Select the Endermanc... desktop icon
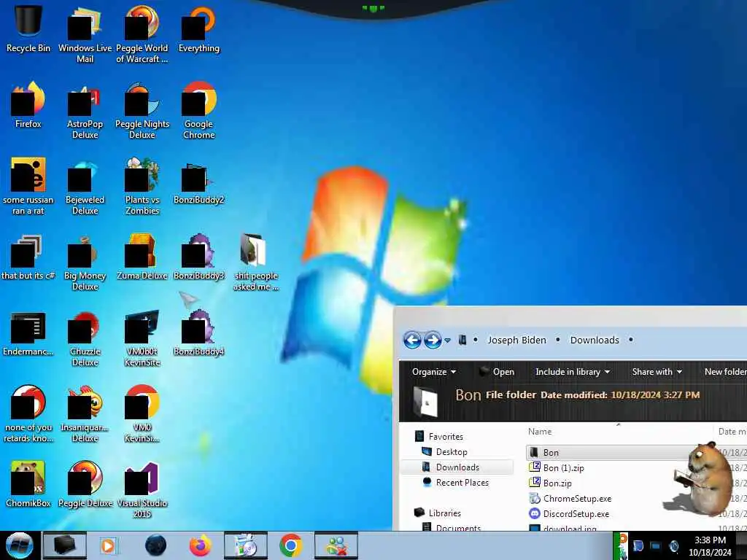The image size is (747, 560). (28, 333)
